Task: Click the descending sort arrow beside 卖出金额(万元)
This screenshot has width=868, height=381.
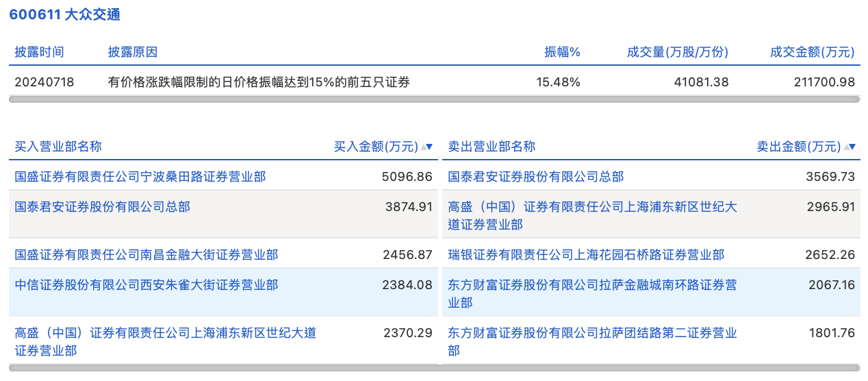Action: [x=853, y=147]
